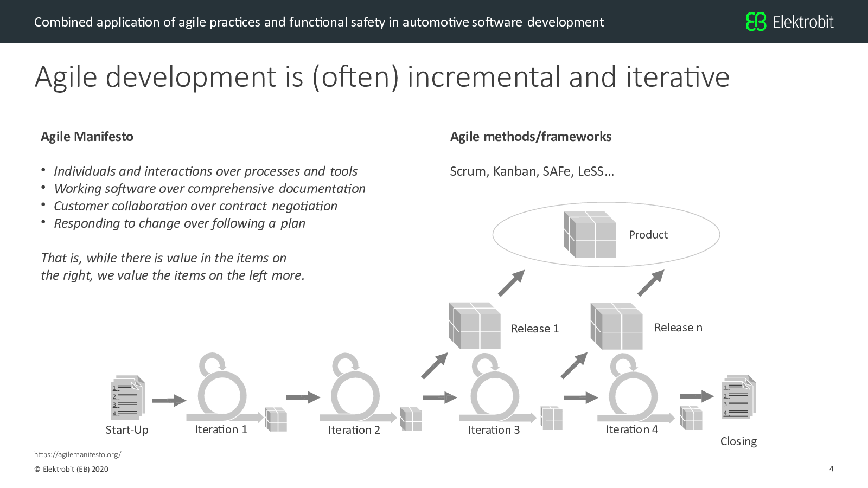Select the Release n cube icon

(616, 326)
